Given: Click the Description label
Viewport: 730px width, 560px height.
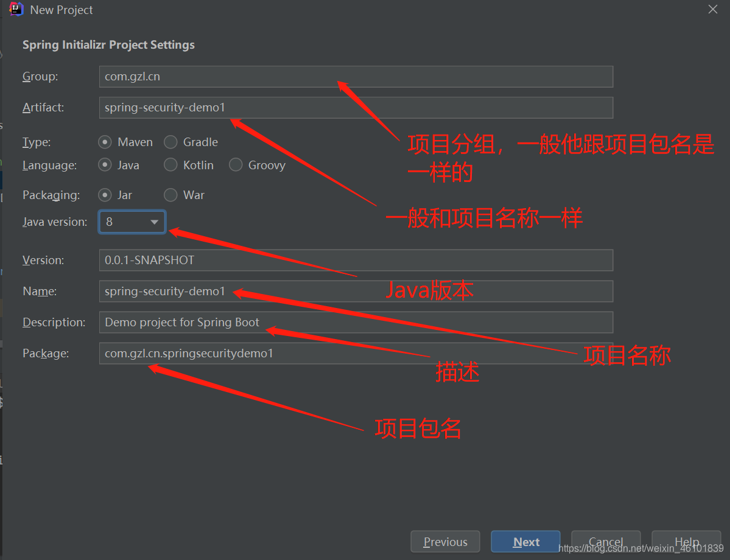Looking at the screenshot, I should click(54, 323).
